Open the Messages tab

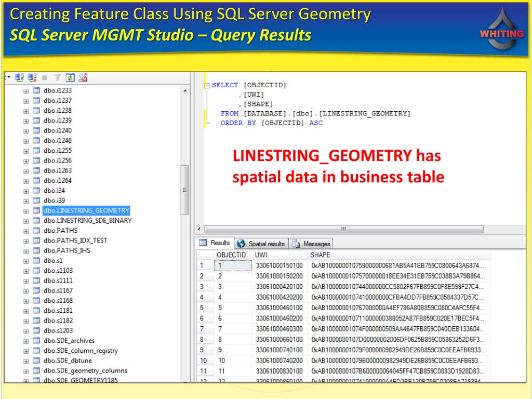tap(311, 244)
